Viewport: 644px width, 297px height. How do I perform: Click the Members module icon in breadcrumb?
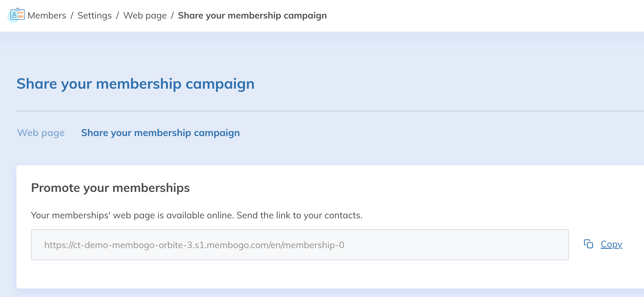[17, 14]
